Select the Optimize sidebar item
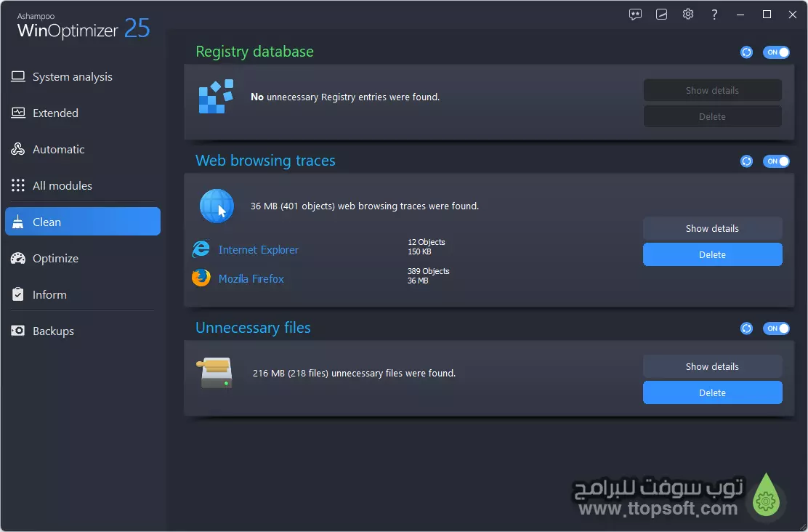The image size is (808, 532). (82, 258)
